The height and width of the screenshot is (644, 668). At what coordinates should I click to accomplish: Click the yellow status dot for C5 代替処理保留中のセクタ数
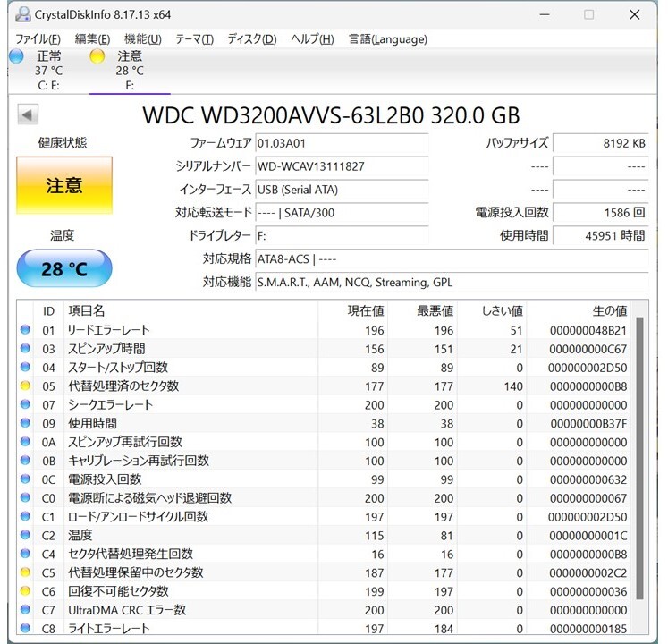(x=25, y=572)
